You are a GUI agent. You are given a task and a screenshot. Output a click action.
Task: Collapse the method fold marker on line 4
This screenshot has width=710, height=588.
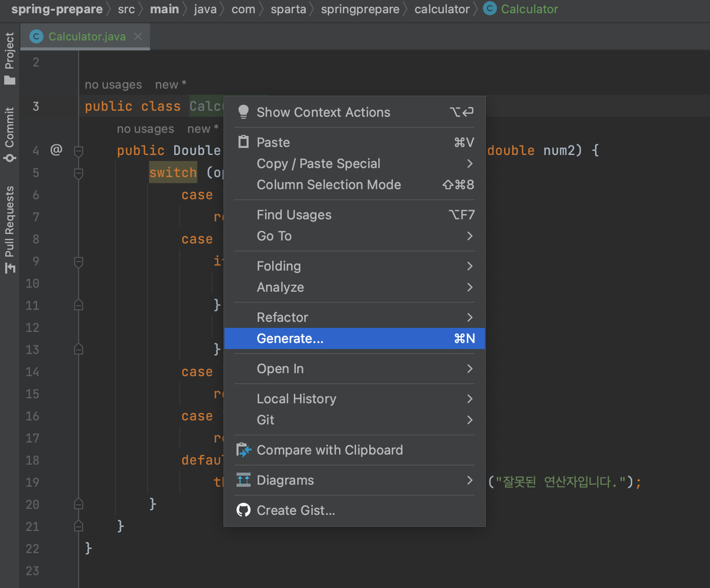click(x=78, y=151)
